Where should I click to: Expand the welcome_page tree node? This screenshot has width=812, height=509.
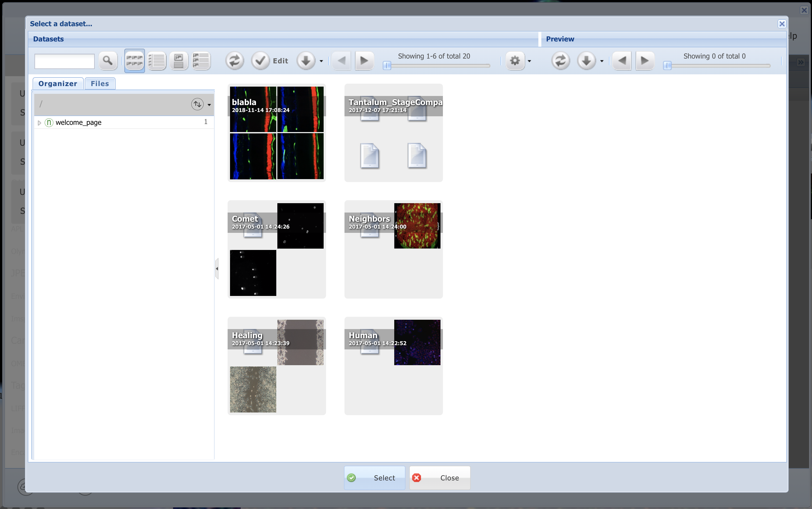pyautogui.click(x=39, y=123)
